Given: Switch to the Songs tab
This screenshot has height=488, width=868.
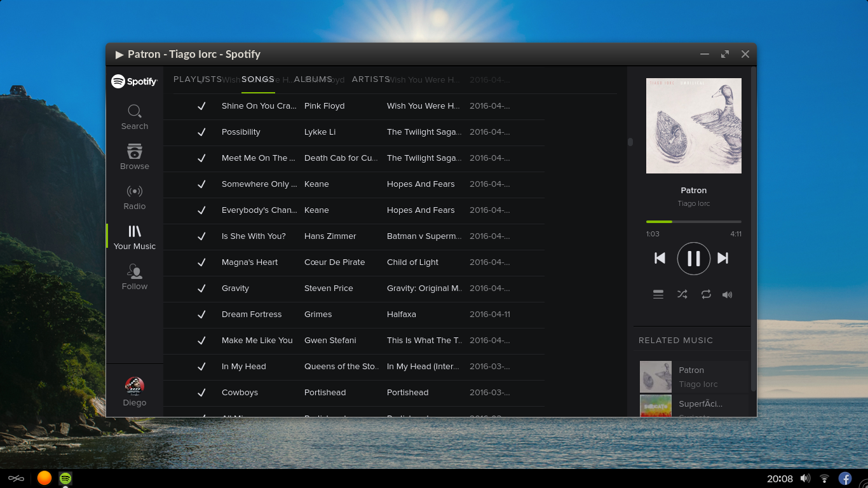Looking at the screenshot, I should pos(258,79).
